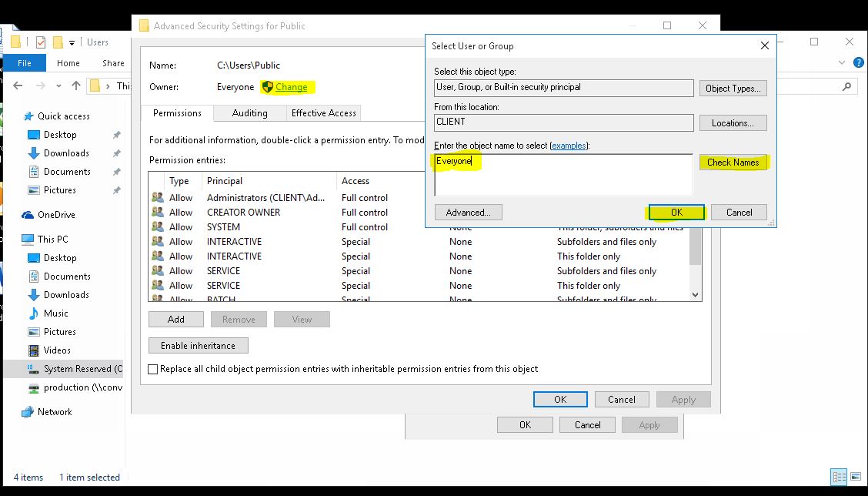
Task: Select Quick access in navigation pane
Action: (x=64, y=116)
